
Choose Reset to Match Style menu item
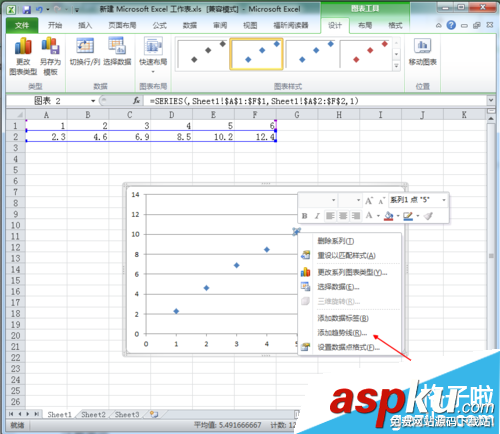[349, 256]
